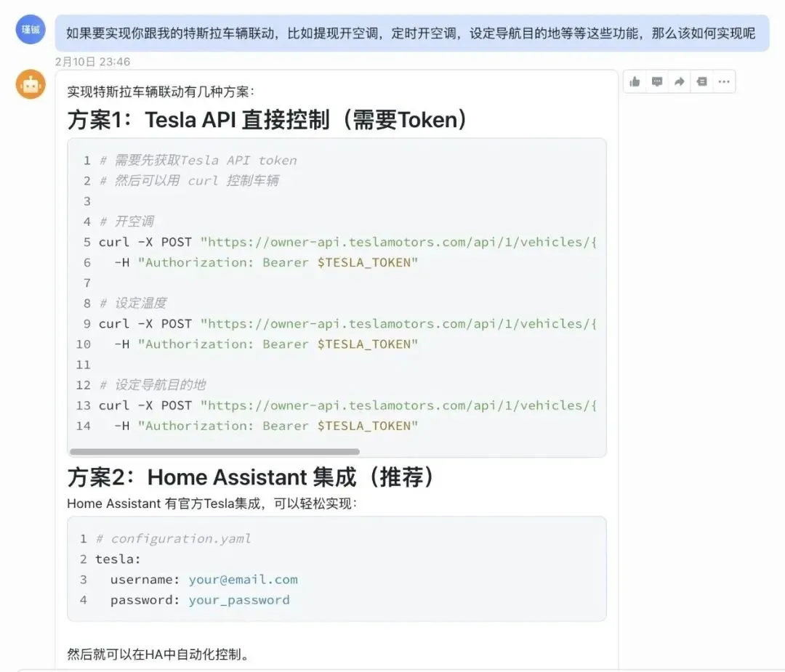785x672 pixels.
Task: Click the thumbs-up like icon
Action: point(635,82)
